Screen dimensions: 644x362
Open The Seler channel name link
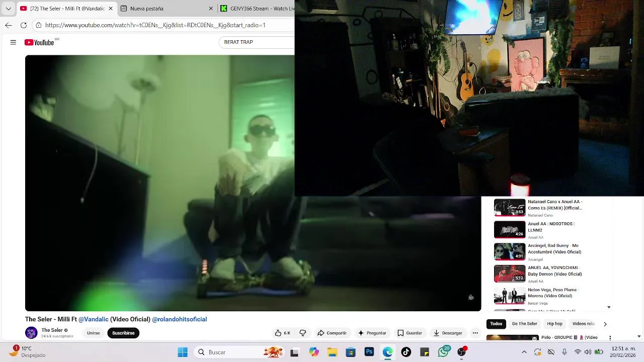pyautogui.click(x=52, y=330)
